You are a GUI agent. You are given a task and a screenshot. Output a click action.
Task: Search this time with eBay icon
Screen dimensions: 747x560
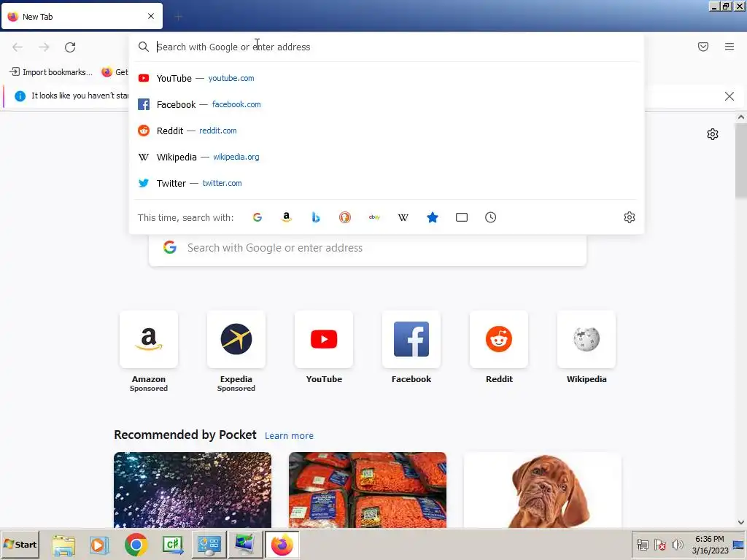click(374, 217)
